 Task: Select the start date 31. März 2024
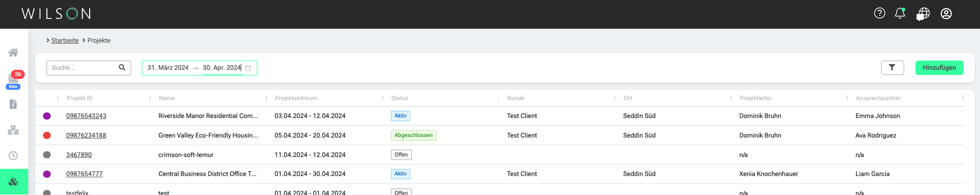click(168, 68)
